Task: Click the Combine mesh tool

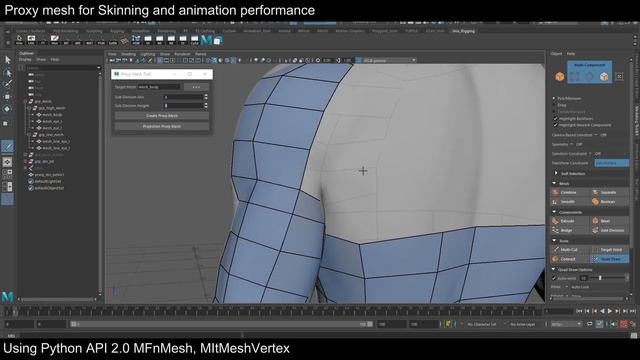Action: (569, 192)
